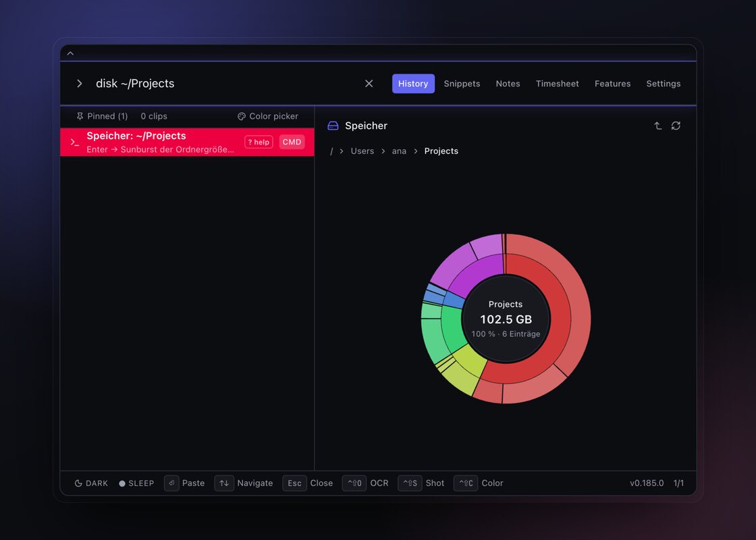Select the yellow-green inner ring segment

[470, 360]
